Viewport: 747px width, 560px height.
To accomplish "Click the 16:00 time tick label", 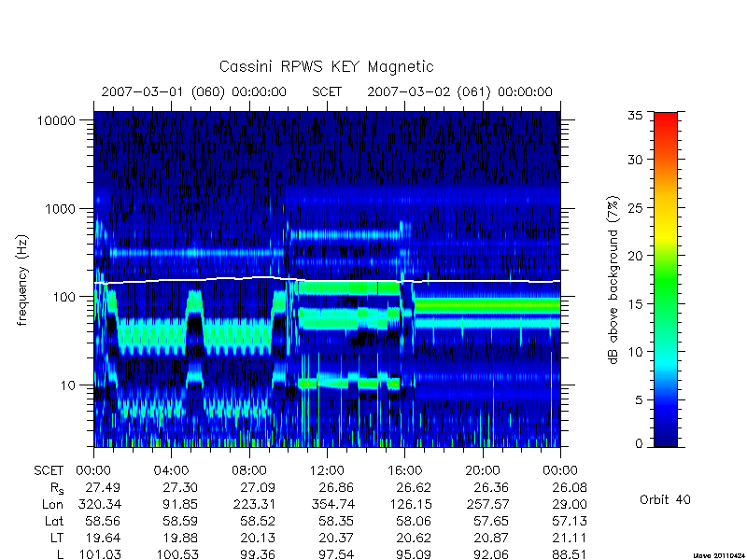I will coord(404,470).
